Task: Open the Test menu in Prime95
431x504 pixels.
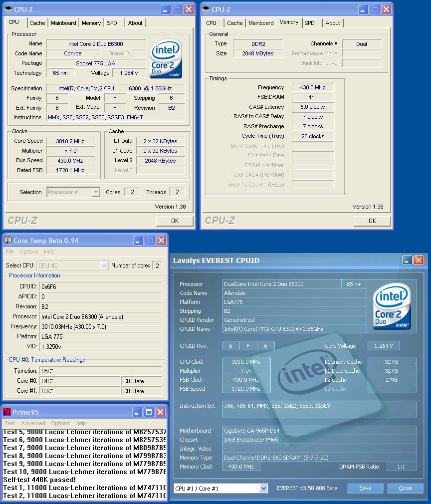Action: [9, 423]
